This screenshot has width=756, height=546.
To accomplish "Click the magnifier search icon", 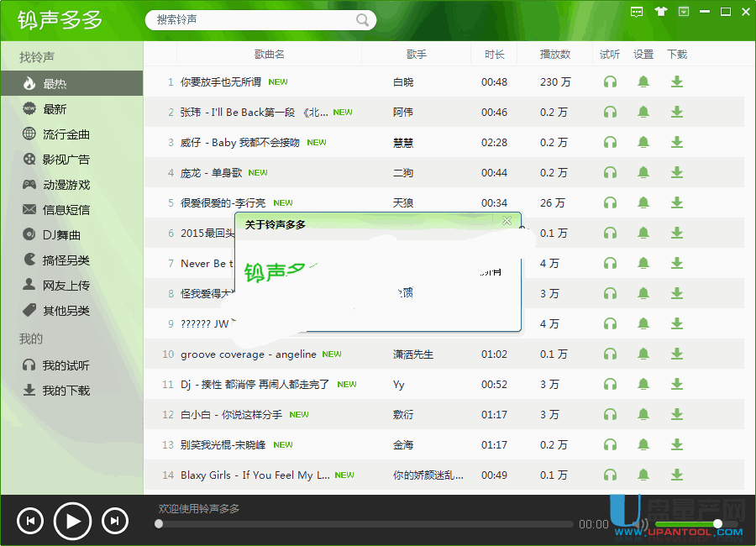I will point(363,20).
